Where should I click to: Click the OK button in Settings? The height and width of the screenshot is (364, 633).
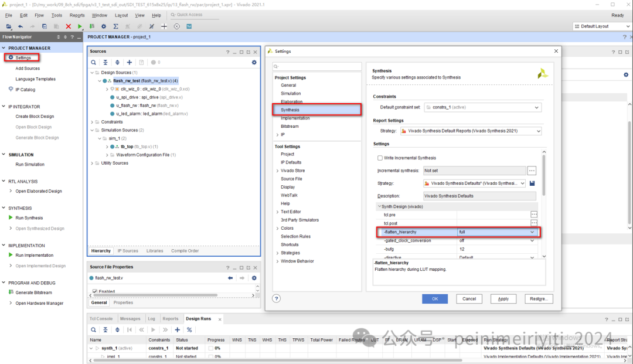point(435,298)
